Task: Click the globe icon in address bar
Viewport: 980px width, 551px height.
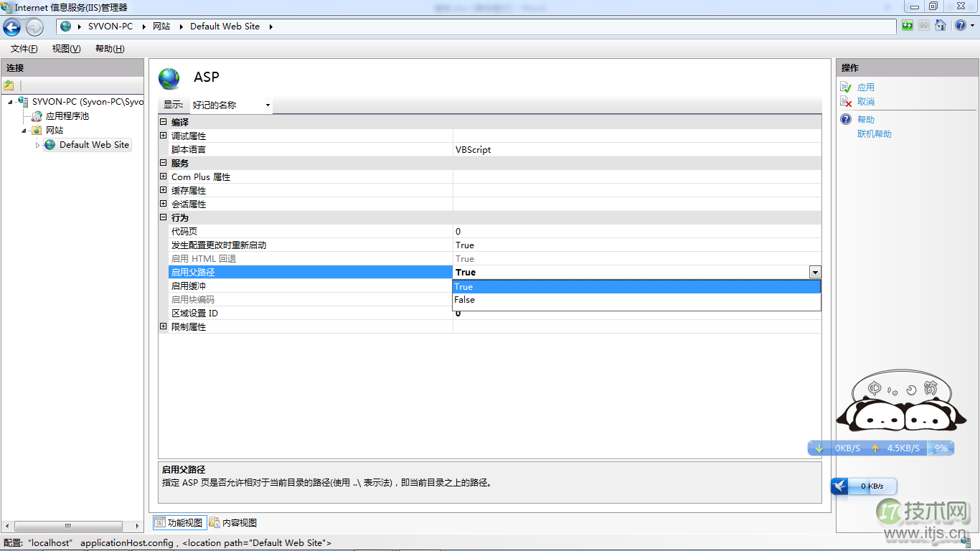Action: 66,27
